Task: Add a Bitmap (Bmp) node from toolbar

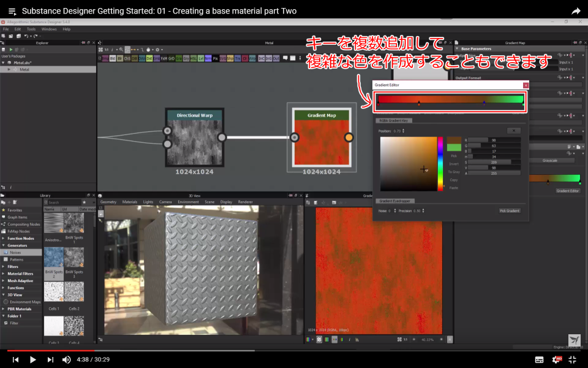Action: pyautogui.click(x=105, y=59)
